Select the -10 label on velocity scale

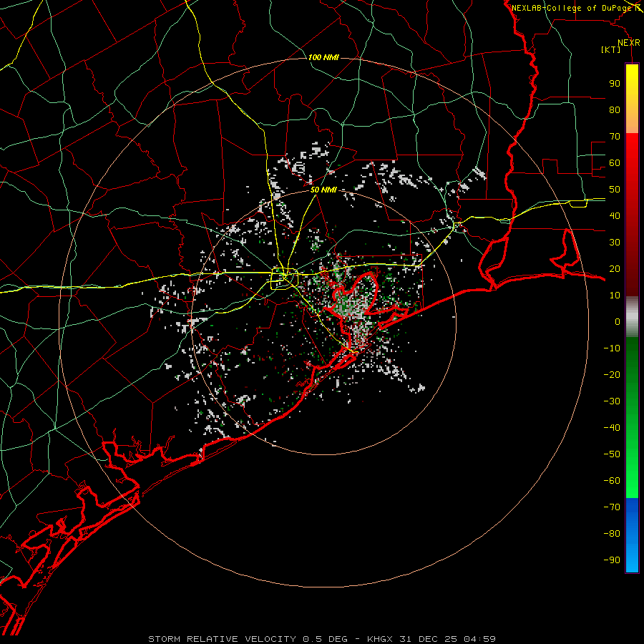[x=612, y=348]
